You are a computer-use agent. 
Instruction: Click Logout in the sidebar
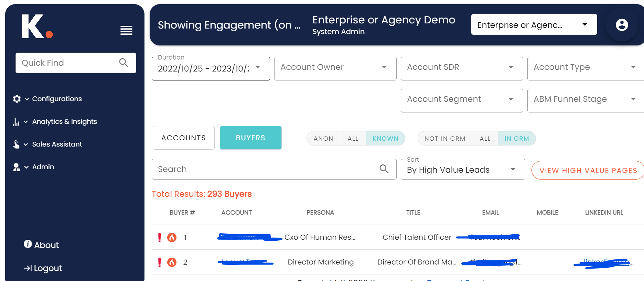point(43,268)
